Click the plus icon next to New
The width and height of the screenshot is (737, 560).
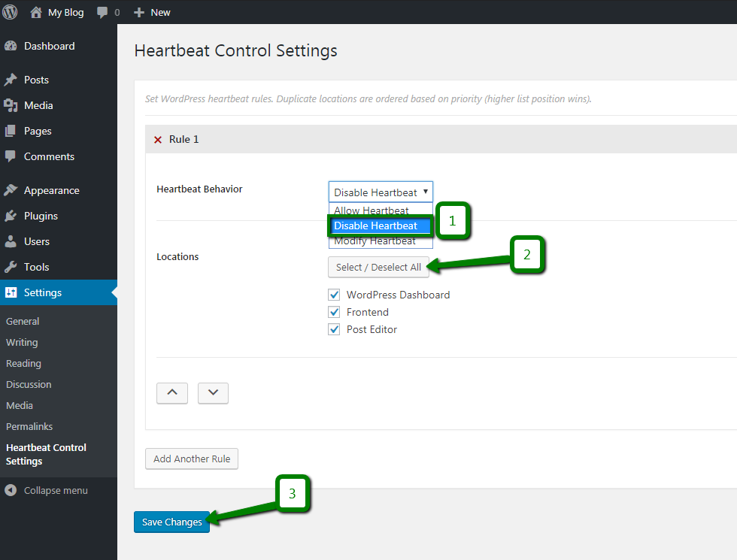[138, 13]
